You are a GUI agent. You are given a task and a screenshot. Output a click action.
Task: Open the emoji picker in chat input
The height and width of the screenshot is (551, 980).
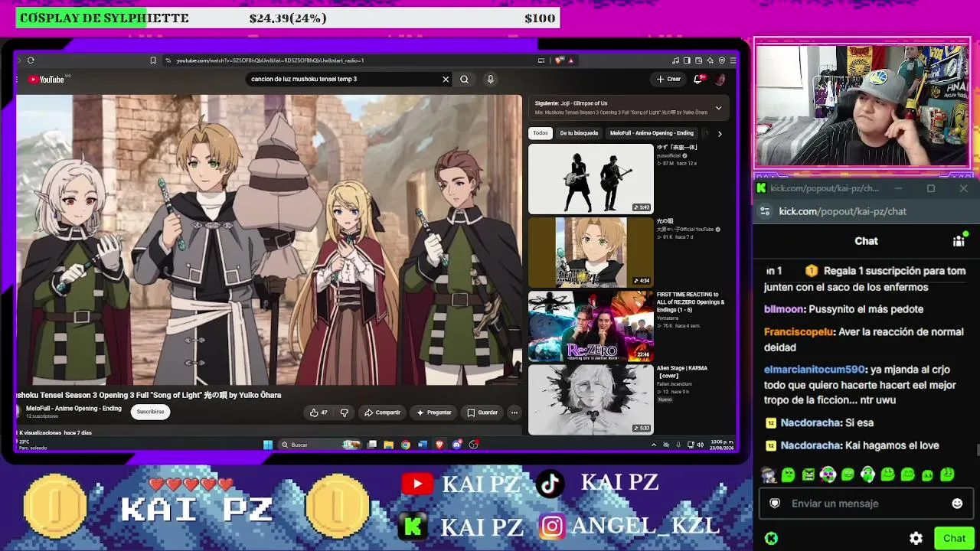[x=957, y=504]
